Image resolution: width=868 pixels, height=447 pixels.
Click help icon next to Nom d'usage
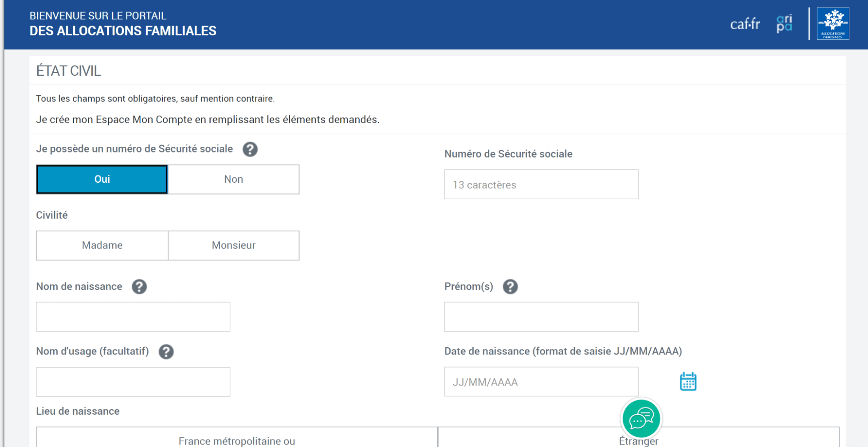[x=166, y=352]
